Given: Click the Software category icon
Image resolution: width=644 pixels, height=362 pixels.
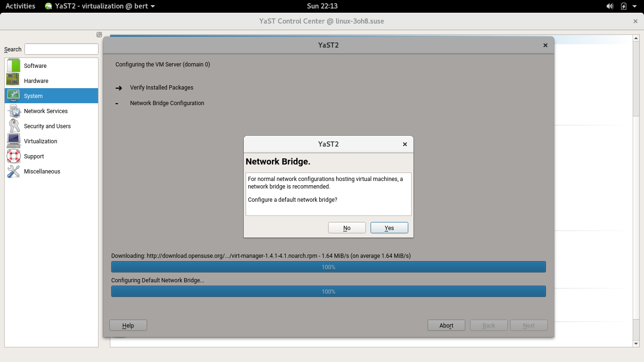Looking at the screenshot, I should pyautogui.click(x=14, y=66).
